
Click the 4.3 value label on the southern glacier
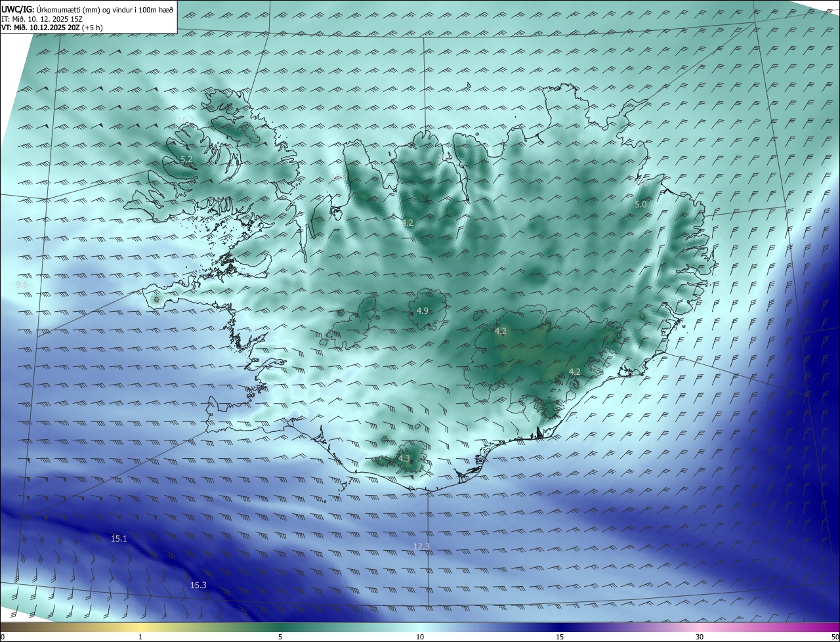click(x=404, y=459)
